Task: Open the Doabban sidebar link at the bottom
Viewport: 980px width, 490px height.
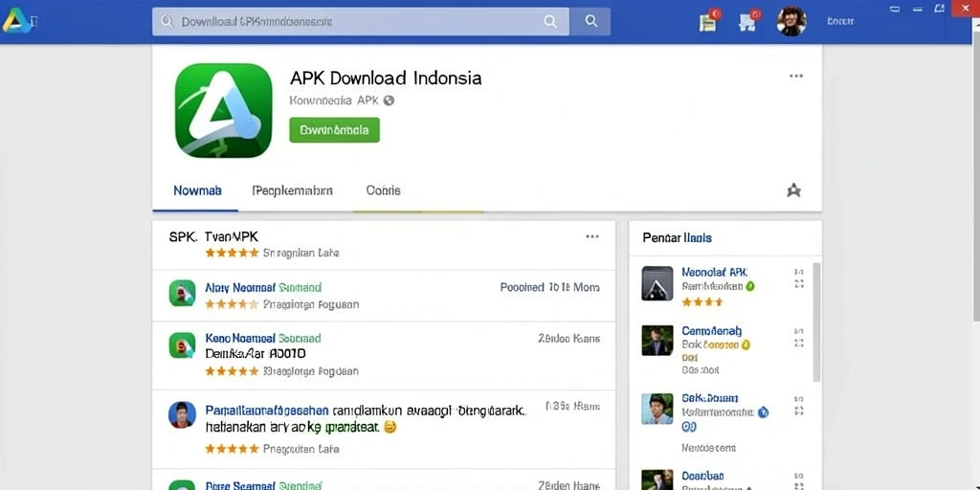Action: pos(703,477)
